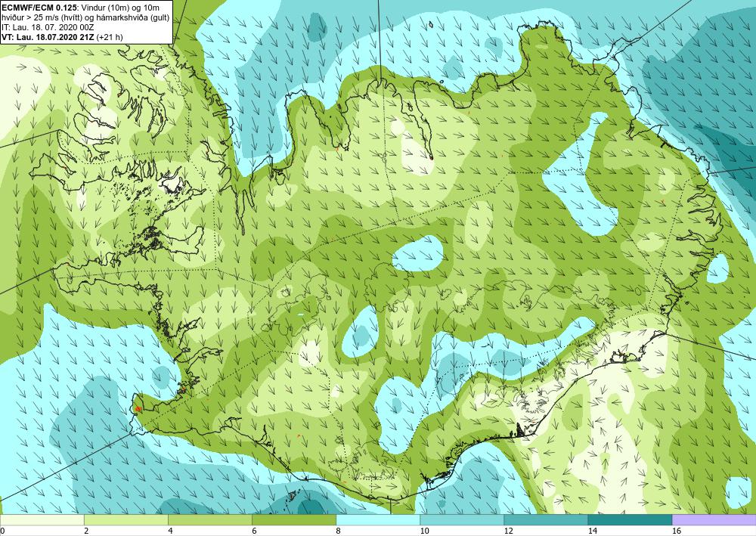Image resolution: width=756 pixels, height=536 pixels.
Task: Click the 'VT: Lau. 18.07.2020 21Z' valid time line
Action: tap(48, 37)
